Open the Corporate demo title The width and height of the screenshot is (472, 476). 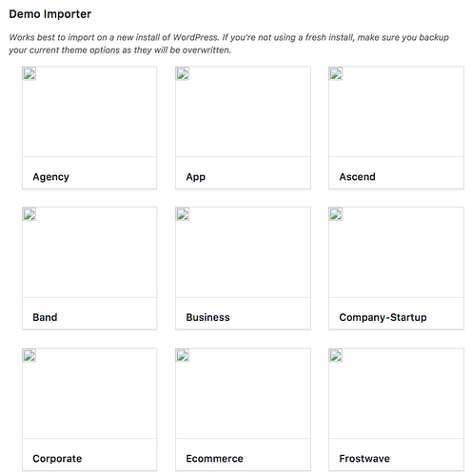coord(57,459)
